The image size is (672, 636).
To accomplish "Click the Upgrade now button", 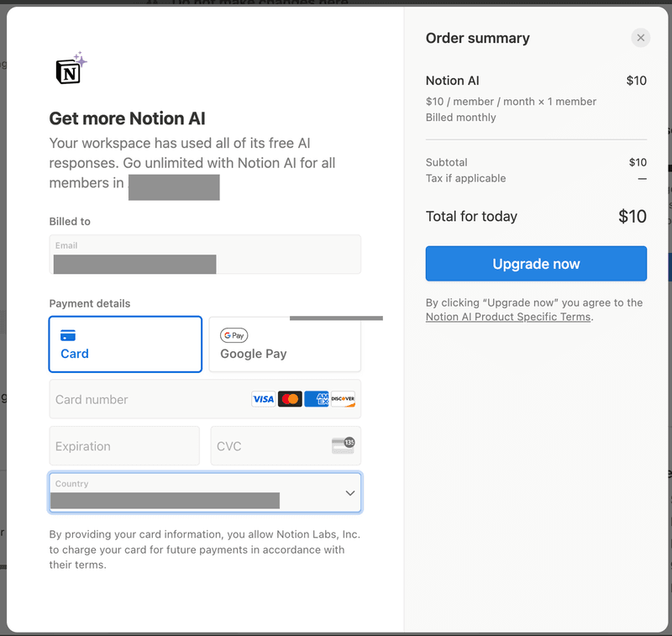I will click(x=535, y=263).
